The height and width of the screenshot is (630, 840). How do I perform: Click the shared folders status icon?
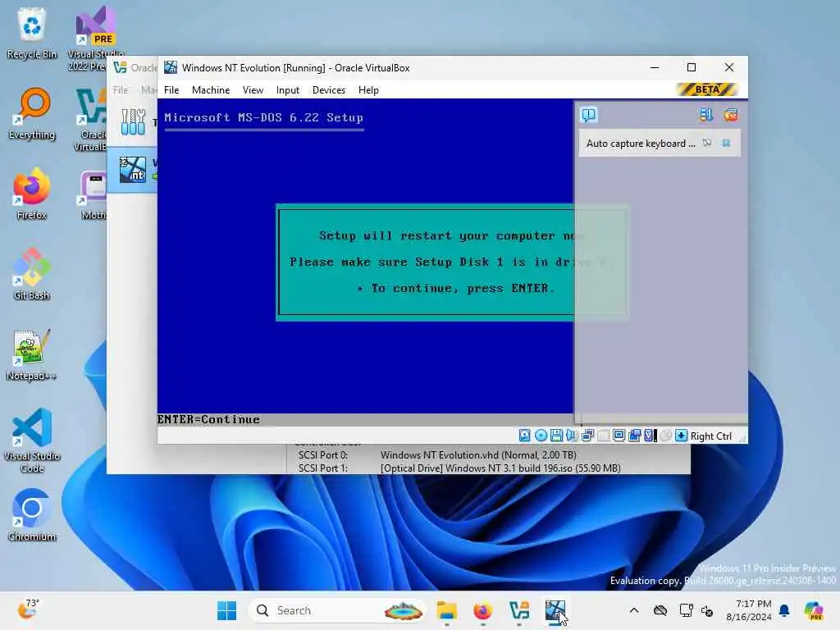(635, 436)
